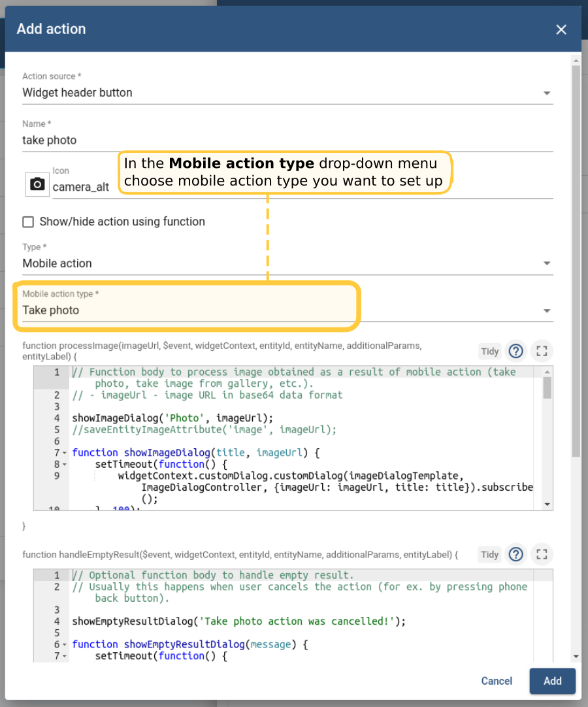Viewport: 588px width, 707px height.
Task: Collapse the code fold at line 7
Action: click(x=65, y=453)
